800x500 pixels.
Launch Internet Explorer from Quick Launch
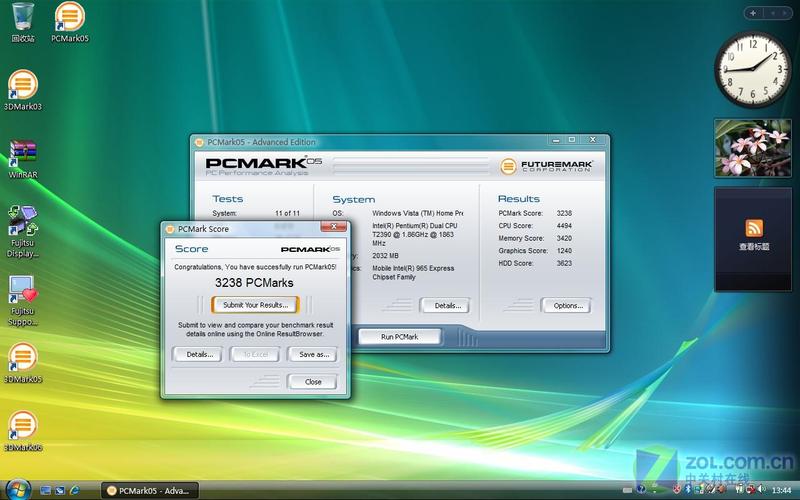(x=74, y=490)
